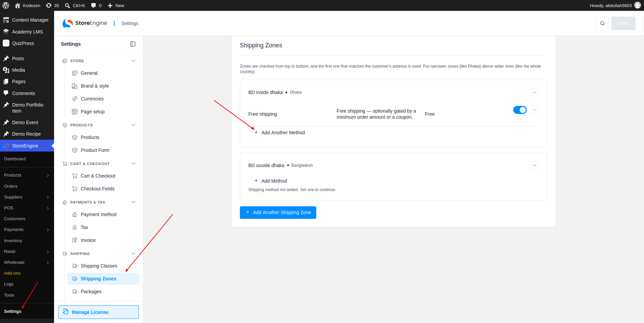Click the QuizPress menu icon

pyautogui.click(x=6, y=43)
